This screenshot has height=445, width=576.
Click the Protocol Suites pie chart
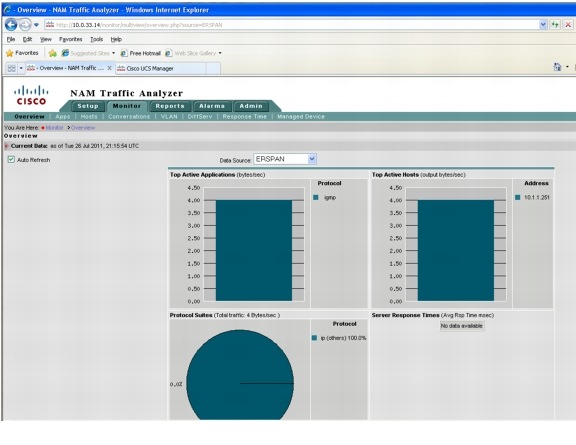pos(240,375)
